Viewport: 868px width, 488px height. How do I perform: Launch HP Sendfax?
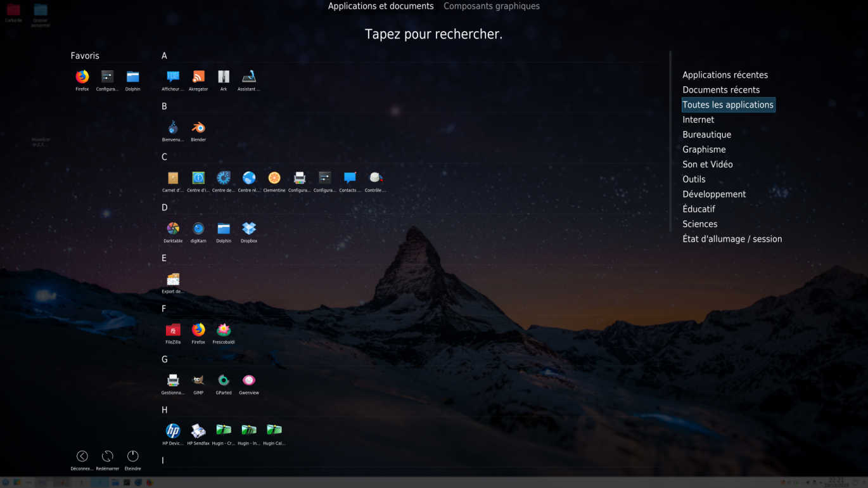coord(198,432)
